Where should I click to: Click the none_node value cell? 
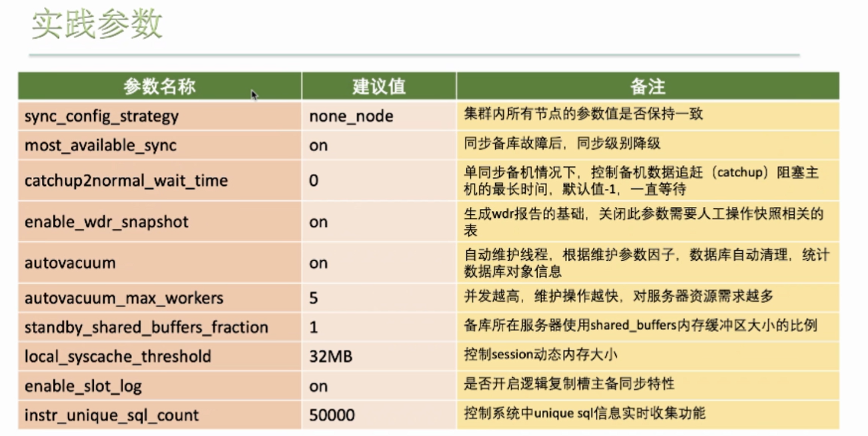click(x=379, y=116)
